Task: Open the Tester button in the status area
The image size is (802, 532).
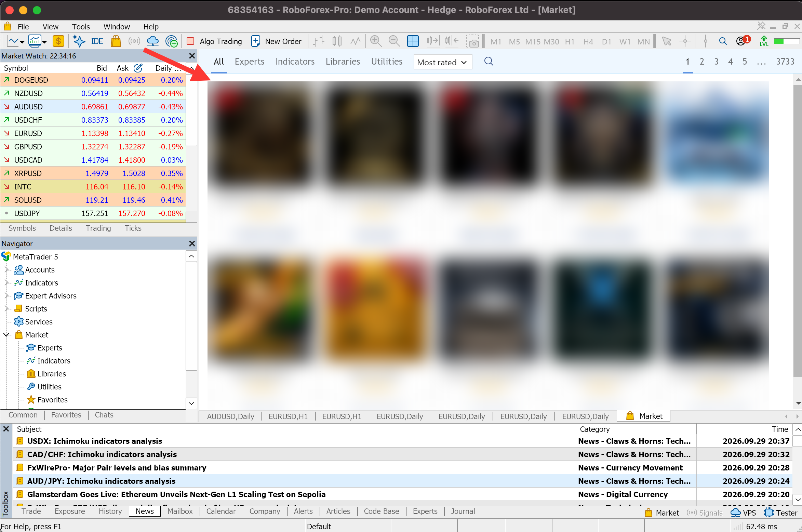Action: point(781,513)
